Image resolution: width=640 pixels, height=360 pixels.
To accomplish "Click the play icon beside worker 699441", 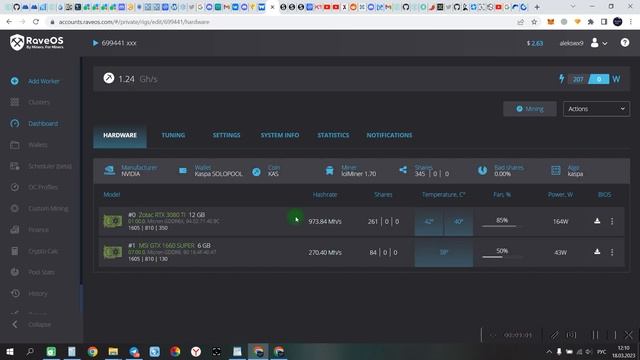I will [95, 43].
